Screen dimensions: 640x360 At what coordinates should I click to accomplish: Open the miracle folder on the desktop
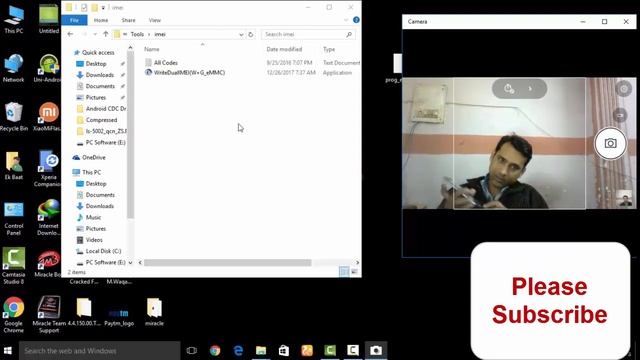point(154,312)
